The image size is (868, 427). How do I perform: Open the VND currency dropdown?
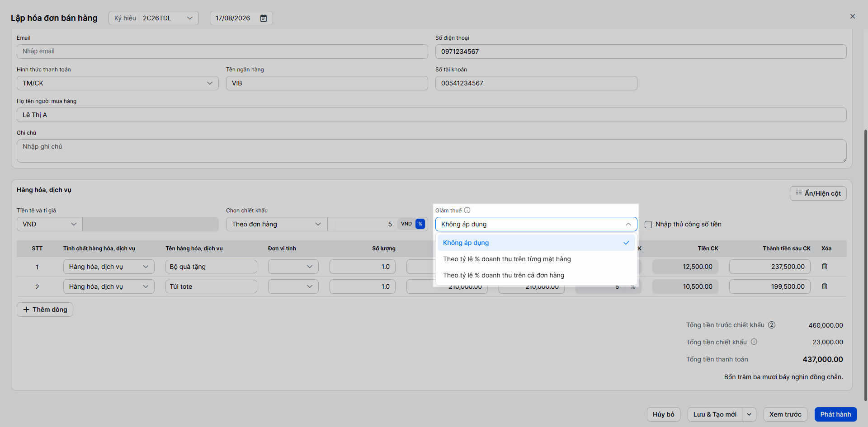[x=50, y=224]
